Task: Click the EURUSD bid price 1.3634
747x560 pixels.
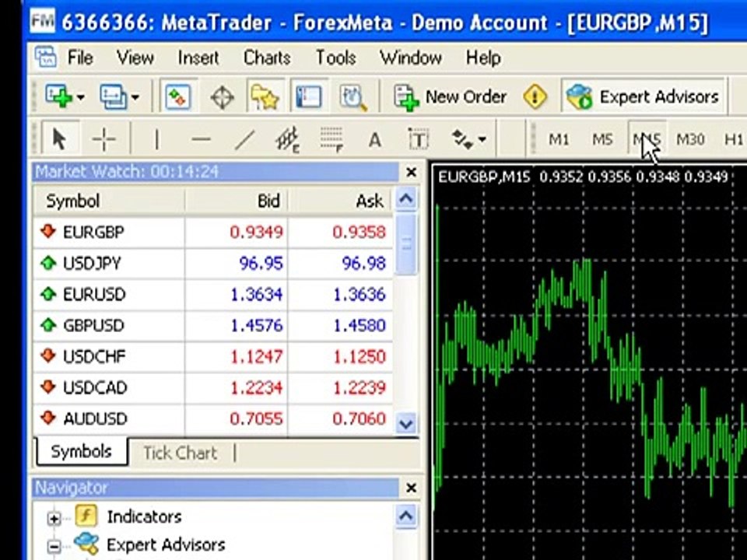Action: tap(257, 295)
